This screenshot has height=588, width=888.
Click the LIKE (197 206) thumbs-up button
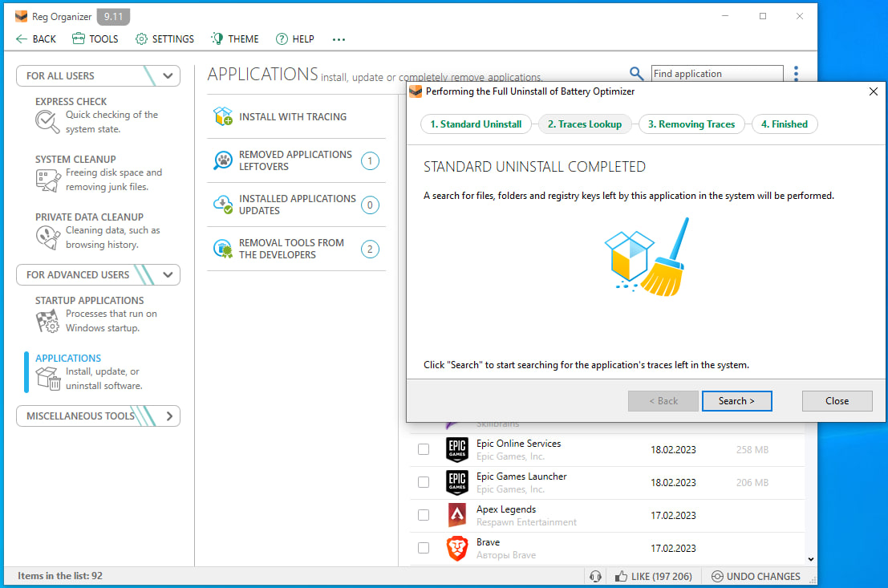pos(654,577)
